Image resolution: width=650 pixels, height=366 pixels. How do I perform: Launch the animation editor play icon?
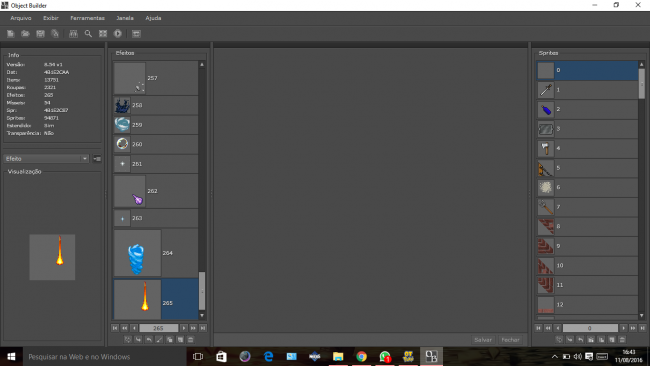118,34
